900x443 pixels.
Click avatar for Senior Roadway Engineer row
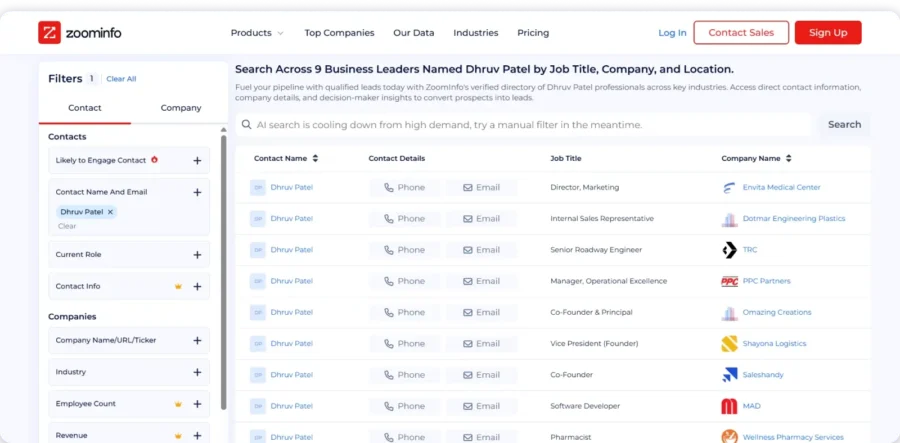258,250
